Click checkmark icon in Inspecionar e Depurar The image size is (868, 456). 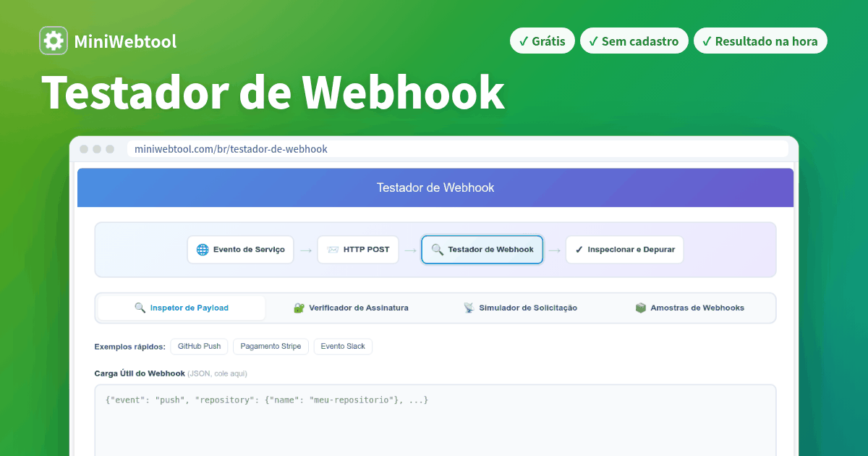tap(579, 250)
